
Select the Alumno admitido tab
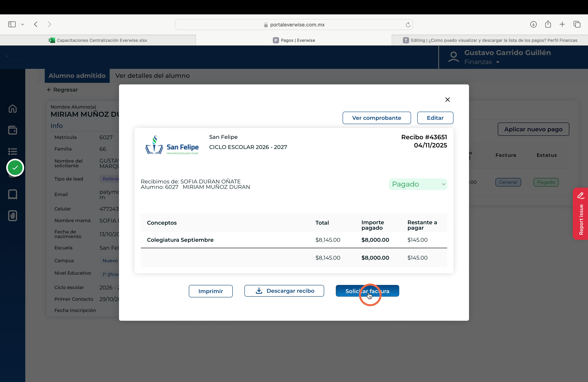tap(77, 76)
